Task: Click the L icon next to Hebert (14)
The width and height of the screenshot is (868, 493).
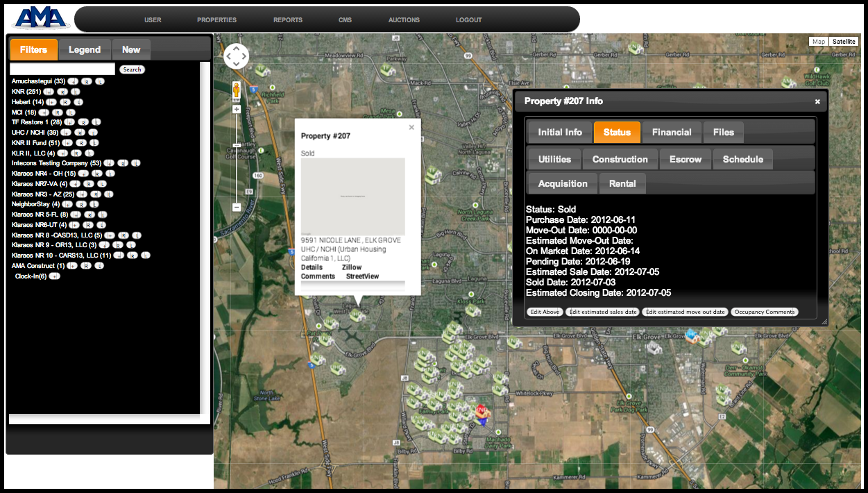Action: (x=80, y=102)
